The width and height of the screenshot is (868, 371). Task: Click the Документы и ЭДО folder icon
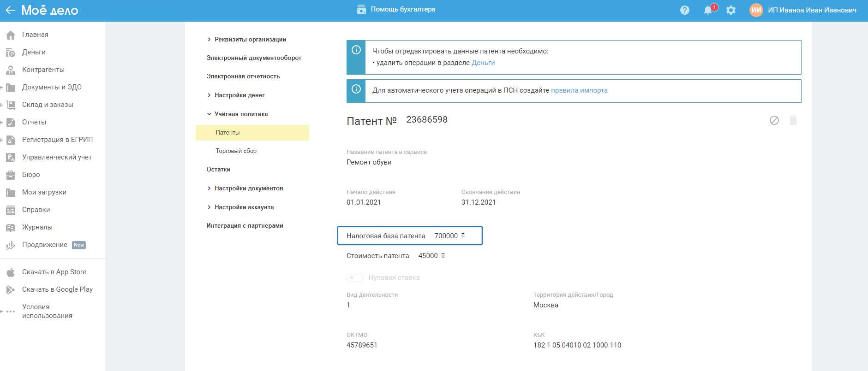tap(11, 88)
